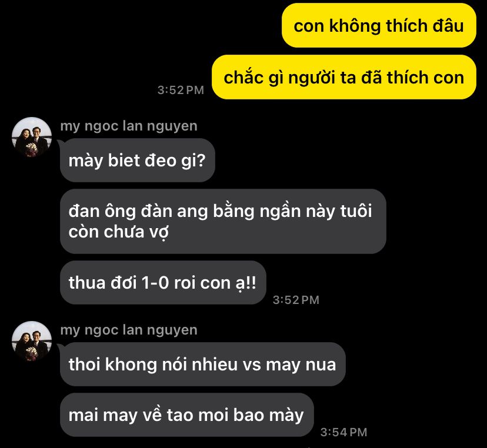Image resolution: width=487 pixels, height=448 pixels.
Task: Open the second 'my ngoc lan nguyen' sender name
Action: pyautogui.click(x=129, y=330)
